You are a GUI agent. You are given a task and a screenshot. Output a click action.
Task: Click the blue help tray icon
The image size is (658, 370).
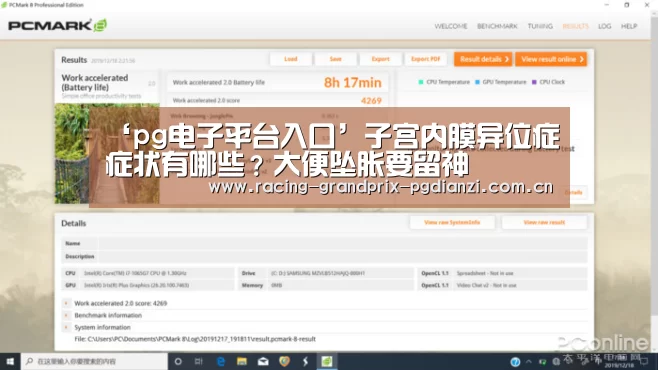[515, 362]
